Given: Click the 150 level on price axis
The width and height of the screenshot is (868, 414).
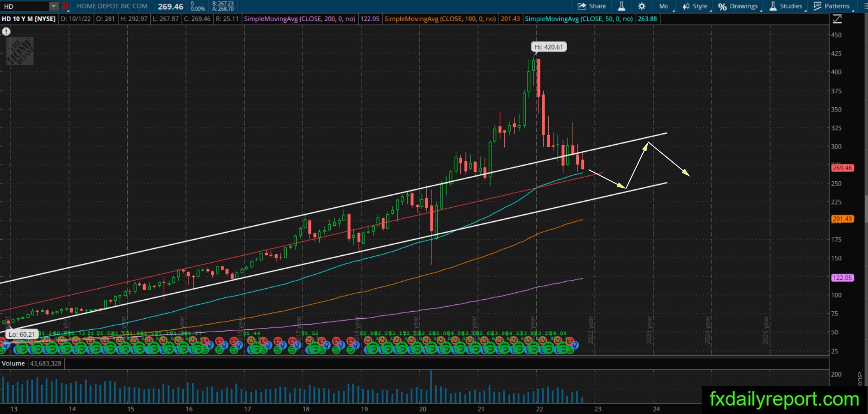Looking at the screenshot, I should [x=837, y=258].
